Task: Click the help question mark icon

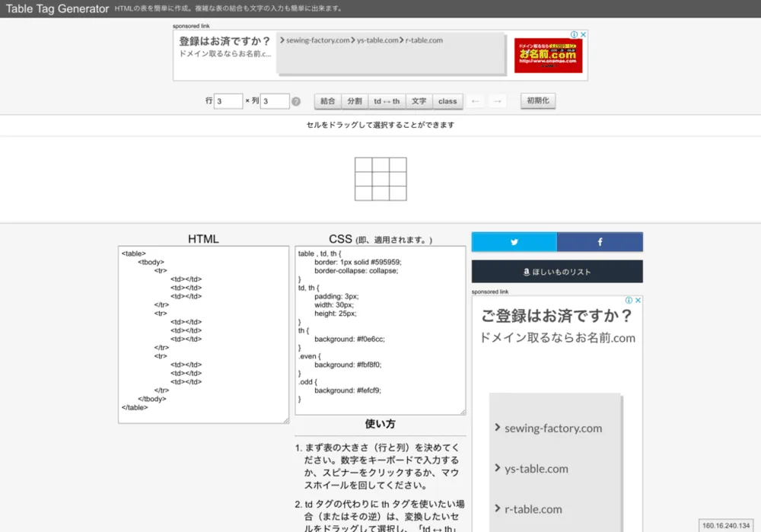Action: point(296,101)
